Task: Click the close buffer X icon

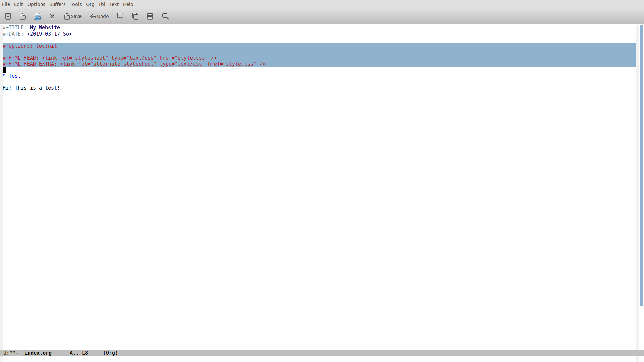Action: pos(52,16)
